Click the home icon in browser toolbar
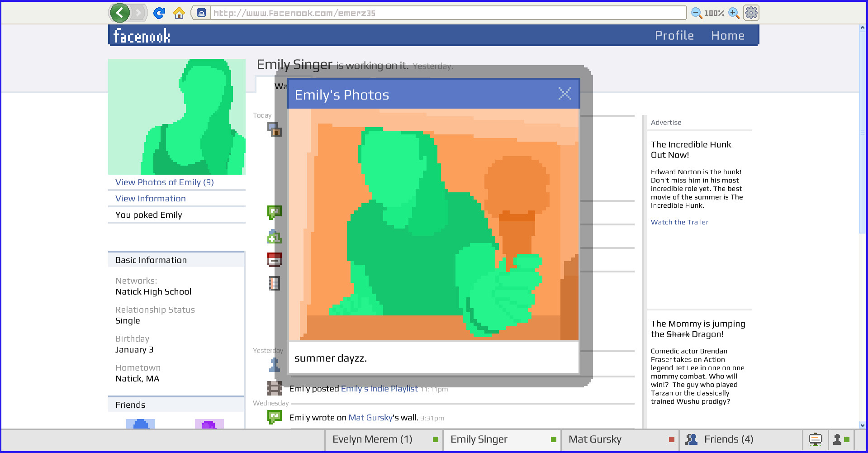 [x=179, y=13]
